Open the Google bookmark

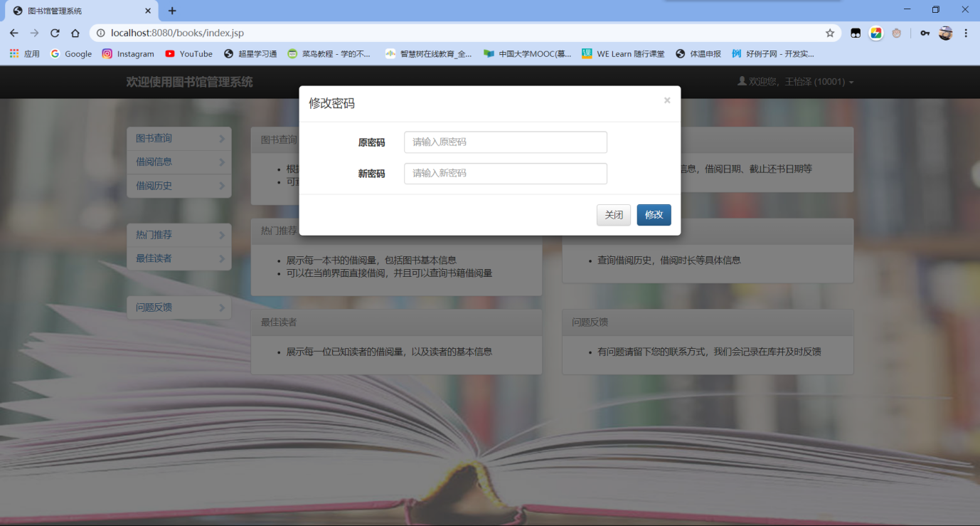click(71, 53)
